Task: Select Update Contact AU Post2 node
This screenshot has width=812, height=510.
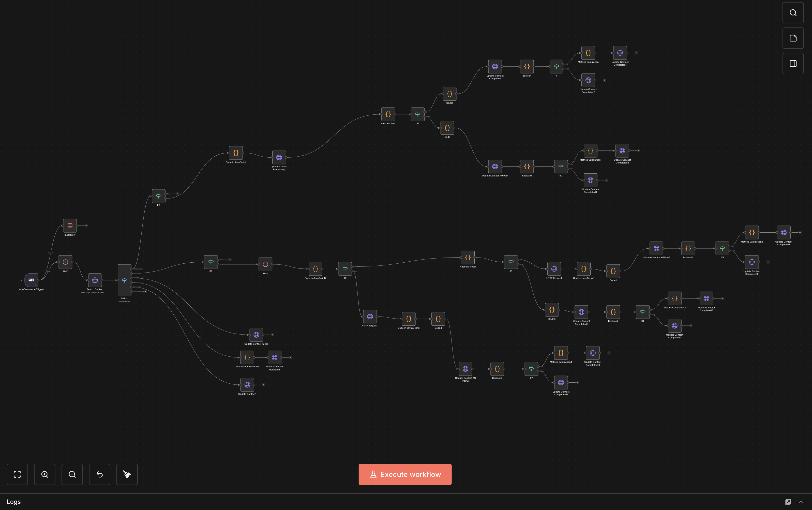Action: (x=465, y=369)
